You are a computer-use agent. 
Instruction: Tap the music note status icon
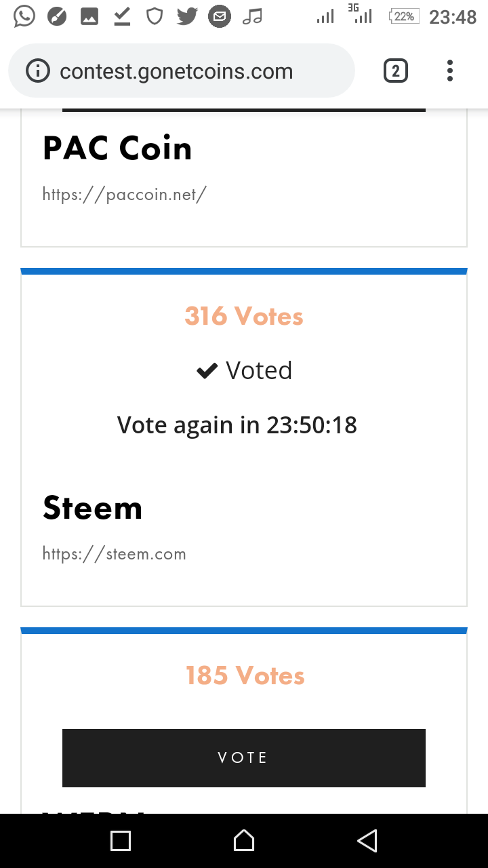tap(252, 16)
